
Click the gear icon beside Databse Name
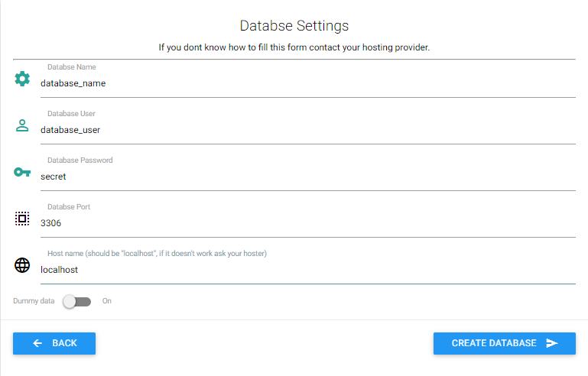coord(22,79)
